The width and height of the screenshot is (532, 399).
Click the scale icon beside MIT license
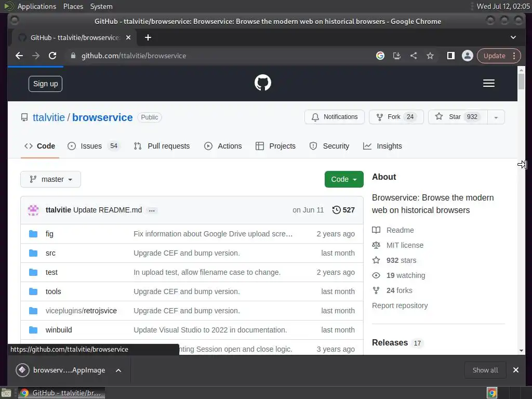click(x=376, y=245)
